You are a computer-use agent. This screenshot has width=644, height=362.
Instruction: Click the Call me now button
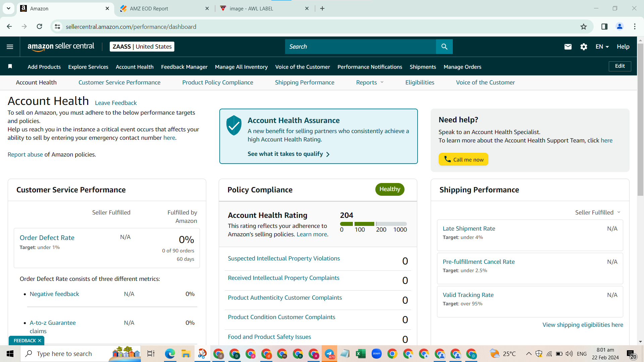click(463, 160)
